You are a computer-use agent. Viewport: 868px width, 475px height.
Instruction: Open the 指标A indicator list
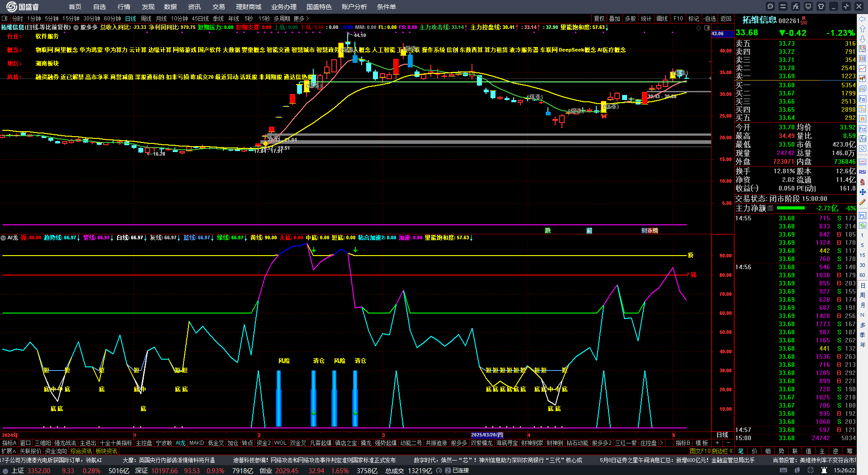9,443
